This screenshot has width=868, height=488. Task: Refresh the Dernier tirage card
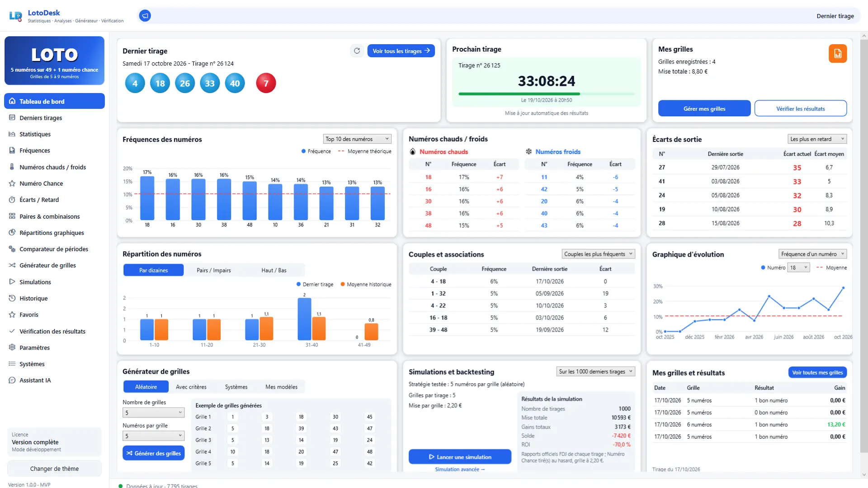coord(357,51)
